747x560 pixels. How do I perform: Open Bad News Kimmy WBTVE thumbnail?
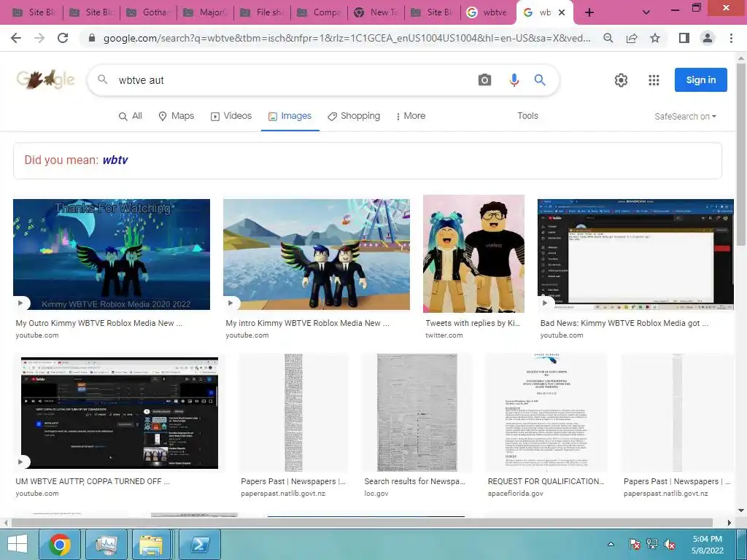tap(635, 254)
